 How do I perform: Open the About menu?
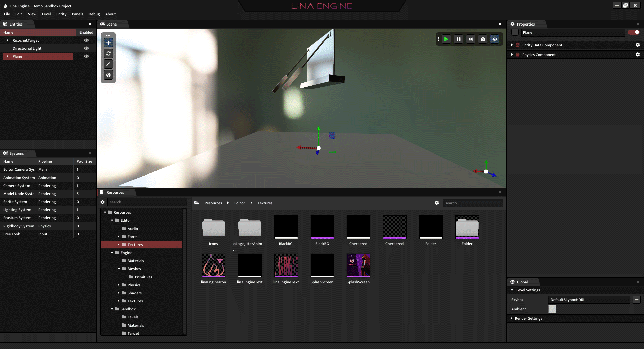(110, 14)
